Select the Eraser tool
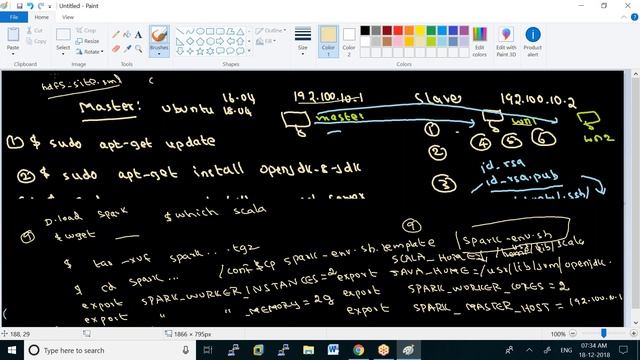Image resolution: width=640 pixels, height=360 pixels. click(x=116, y=49)
